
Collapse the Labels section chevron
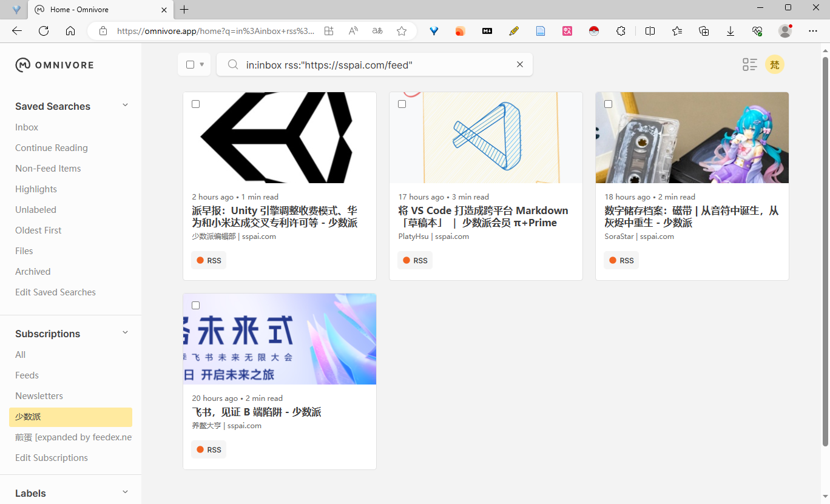[x=126, y=492]
